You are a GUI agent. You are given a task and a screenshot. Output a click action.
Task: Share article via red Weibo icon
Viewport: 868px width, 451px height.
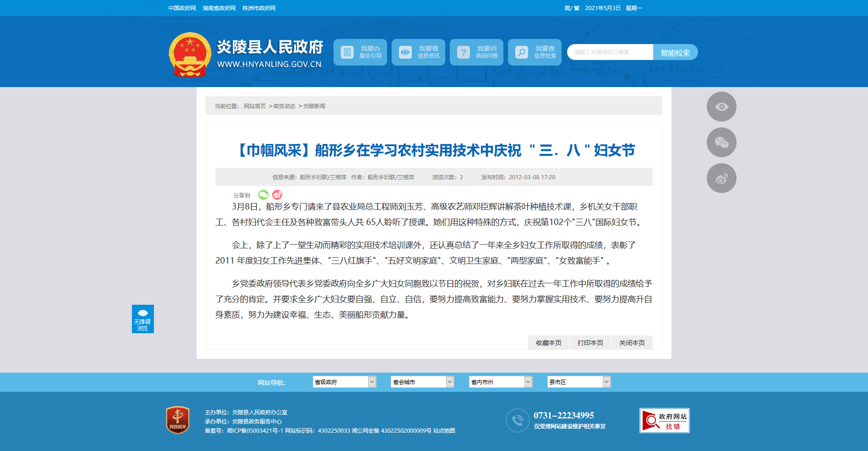[277, 195]
